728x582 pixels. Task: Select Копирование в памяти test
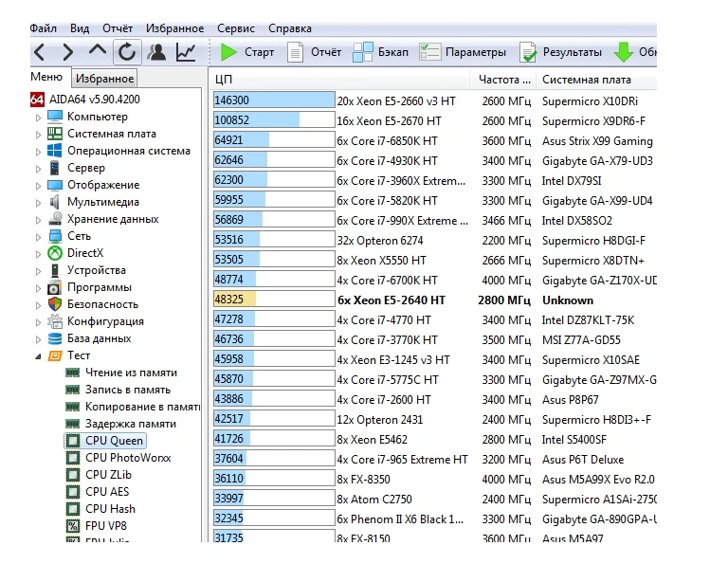142,407
